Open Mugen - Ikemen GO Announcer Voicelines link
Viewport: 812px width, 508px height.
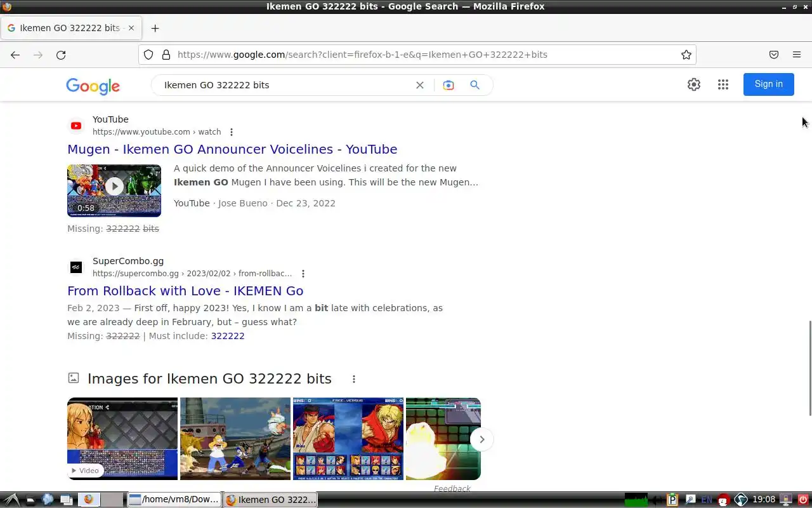coord(232,149)
